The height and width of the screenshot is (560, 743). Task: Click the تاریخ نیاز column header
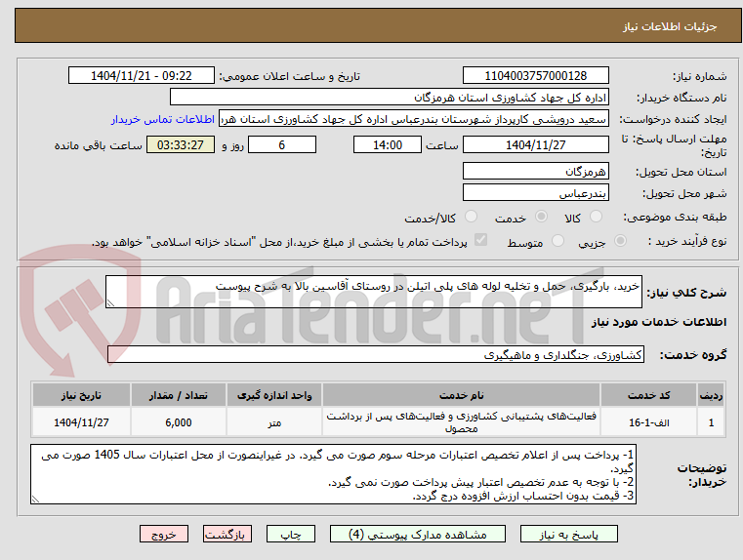(x=81, y=395)
